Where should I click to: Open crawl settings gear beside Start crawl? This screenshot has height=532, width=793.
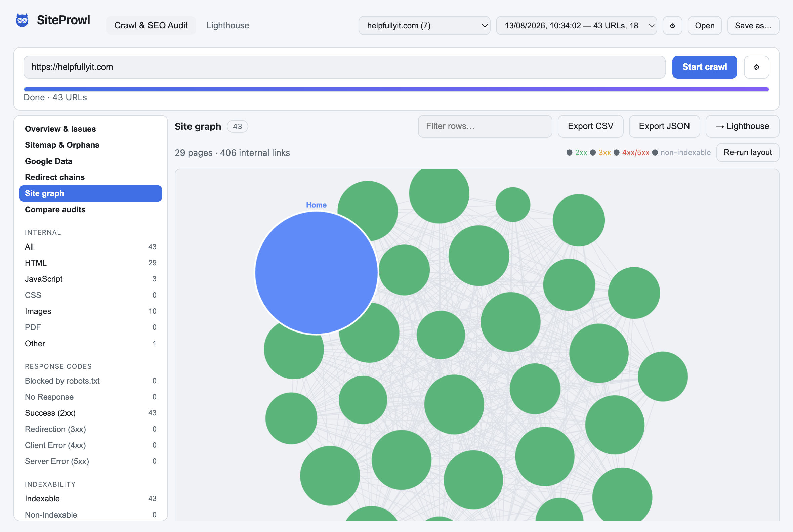click(x=756, y=67)
